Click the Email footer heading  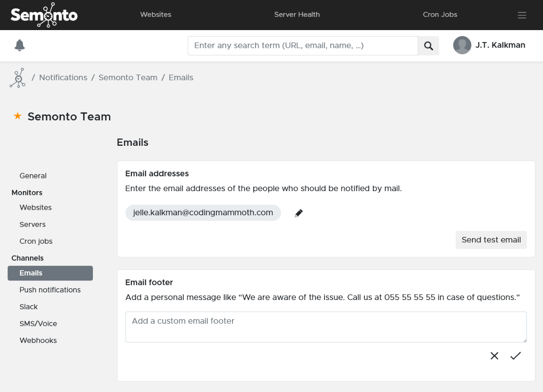point(149,283)
